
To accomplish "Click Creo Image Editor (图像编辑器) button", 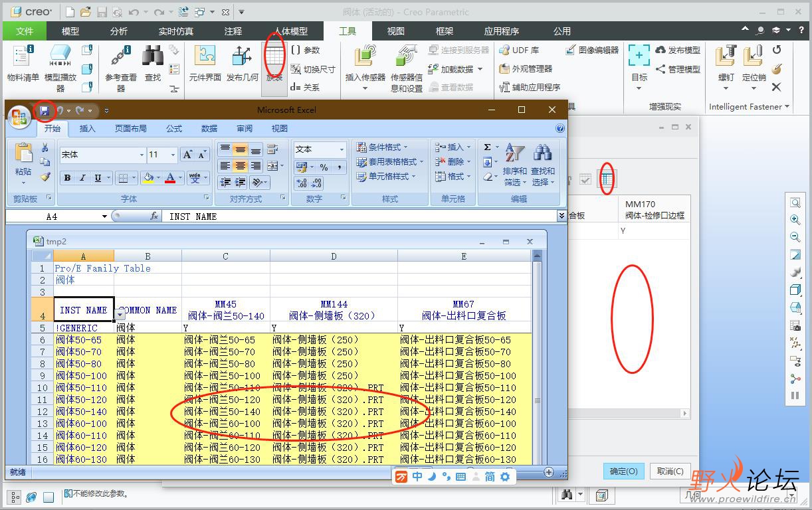I will click(x=592, y=50).
